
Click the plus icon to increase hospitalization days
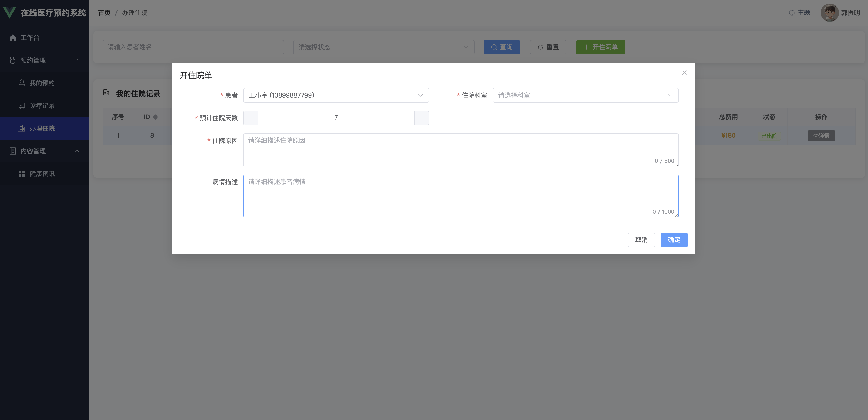tap(422, 118)
